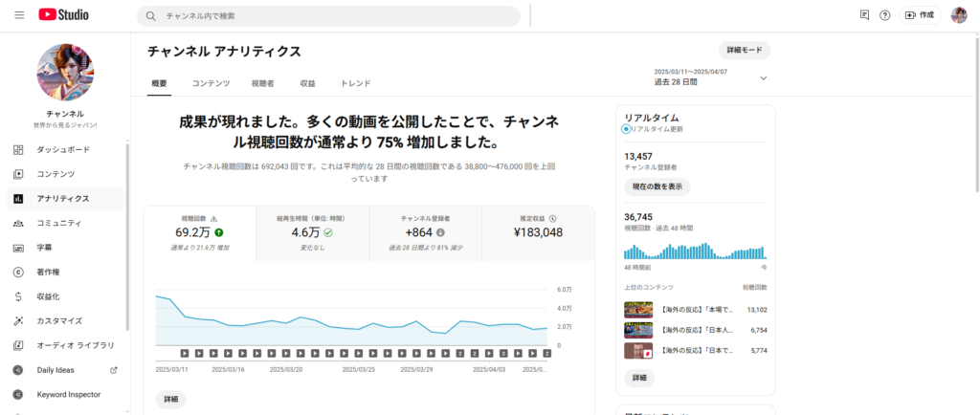Switch to the 視聴者 tab

tap(262, 84)
